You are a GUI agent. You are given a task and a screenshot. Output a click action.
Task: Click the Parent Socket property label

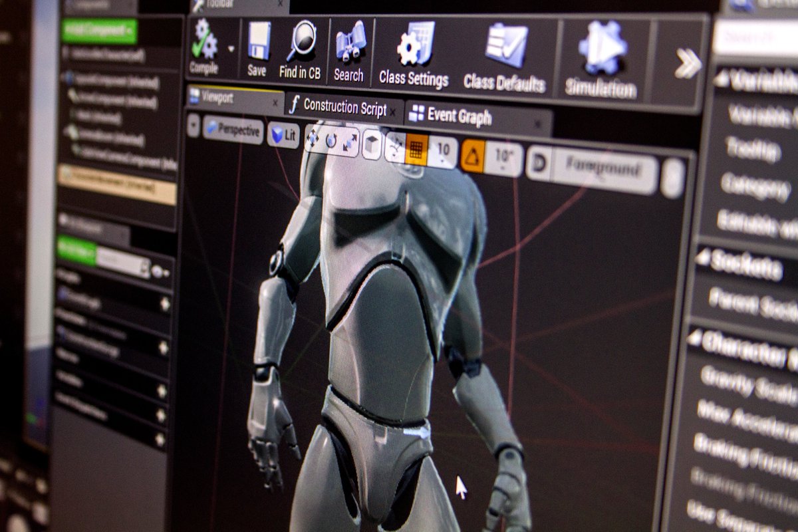tap(753, 303)
